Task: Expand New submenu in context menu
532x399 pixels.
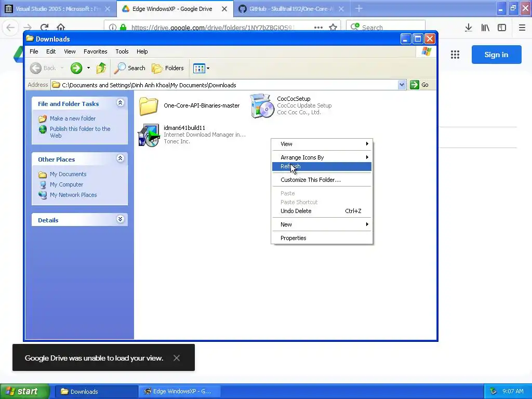Action: point(322,224)
